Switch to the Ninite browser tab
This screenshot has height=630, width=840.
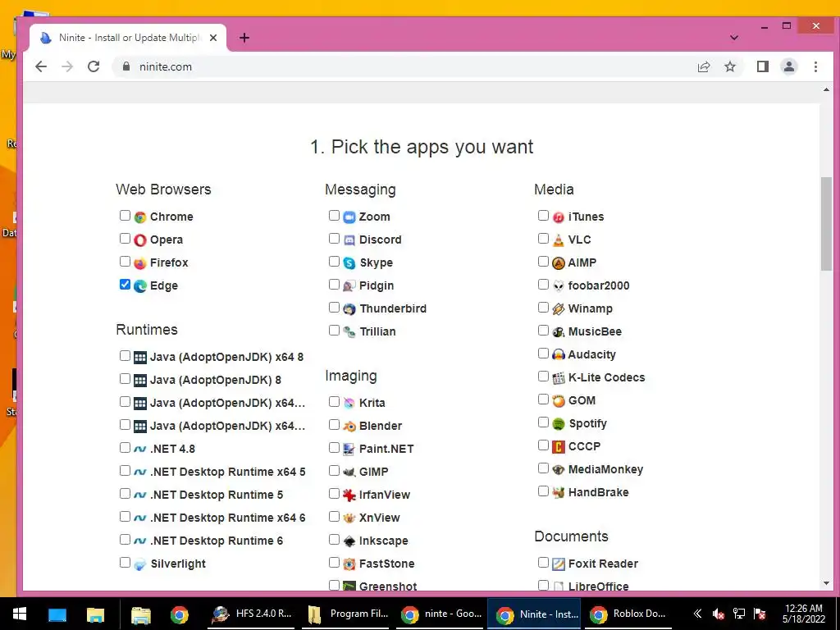coord(129,38)
